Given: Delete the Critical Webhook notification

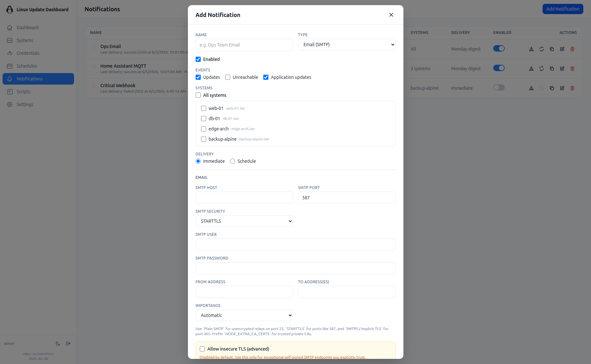Looking at the screenshot, I should (x=572, y=88).
